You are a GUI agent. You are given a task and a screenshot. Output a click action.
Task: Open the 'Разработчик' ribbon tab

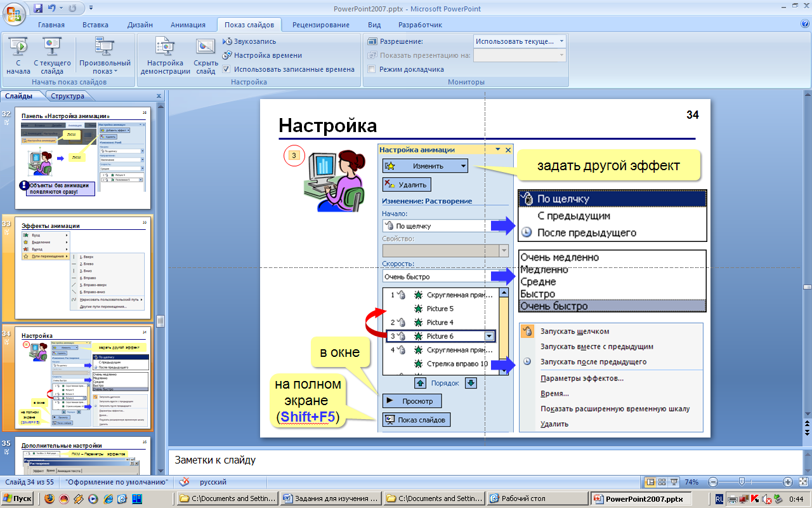(x=420, y=25)
